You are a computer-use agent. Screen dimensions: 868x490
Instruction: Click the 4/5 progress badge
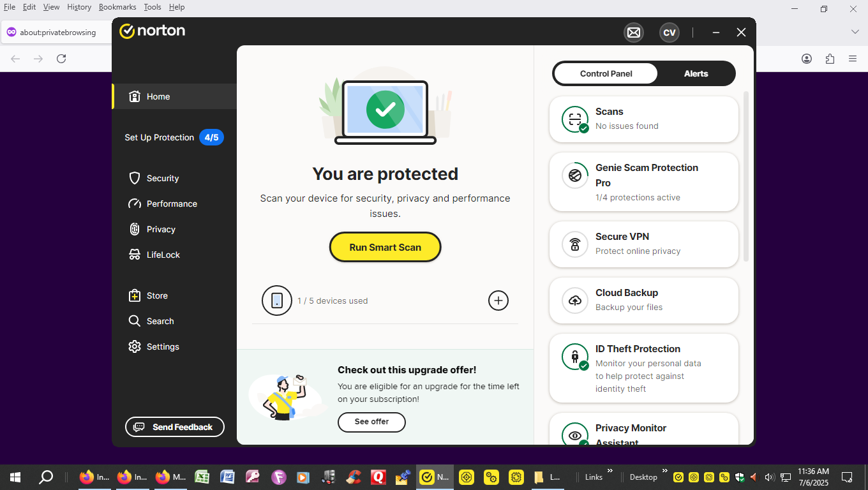[211, 137]
